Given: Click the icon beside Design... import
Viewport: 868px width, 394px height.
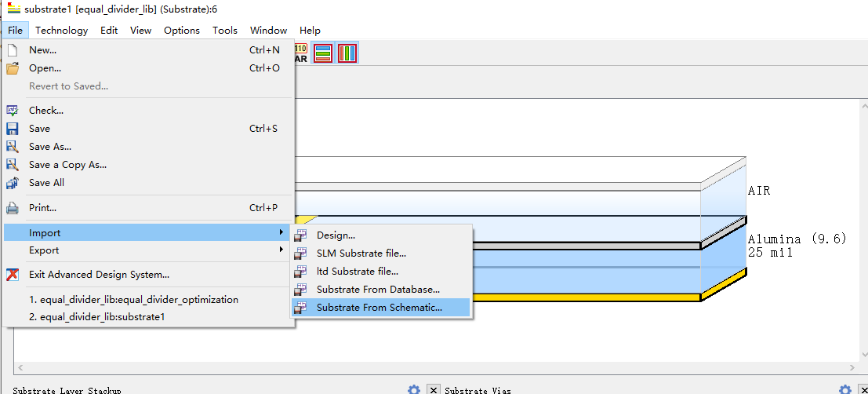Looking at the screenshot, I should point(300,235).
